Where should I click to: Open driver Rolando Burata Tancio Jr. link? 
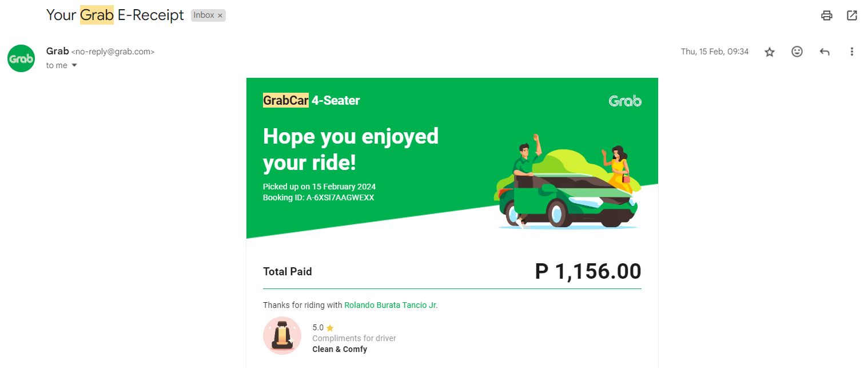(391, 305)
